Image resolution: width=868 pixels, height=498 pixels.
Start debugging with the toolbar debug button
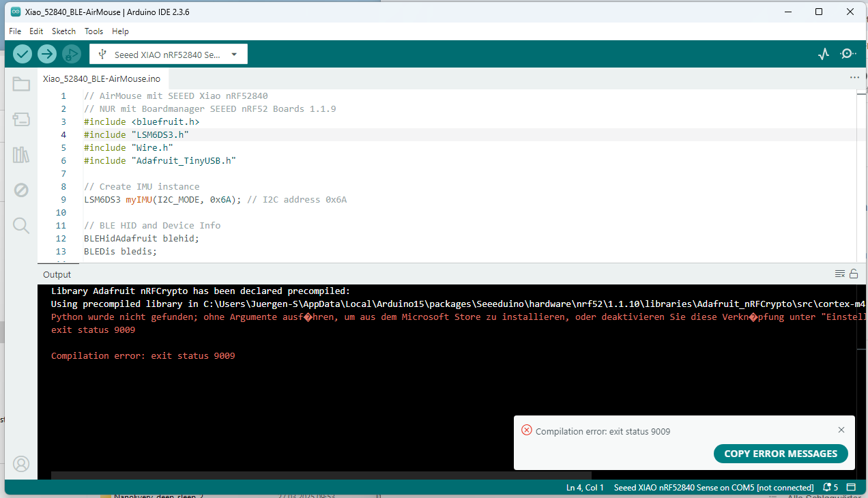tap(71, 54)
